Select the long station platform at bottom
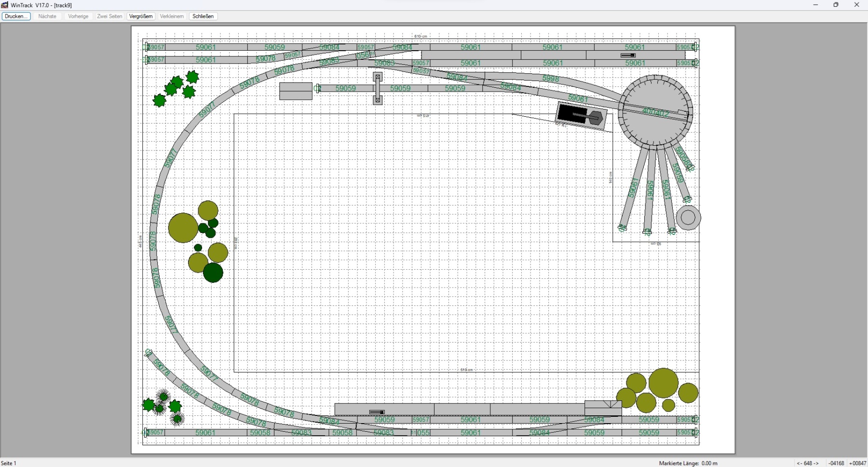The height and width of the screenshot is (467, 868). 460,409
